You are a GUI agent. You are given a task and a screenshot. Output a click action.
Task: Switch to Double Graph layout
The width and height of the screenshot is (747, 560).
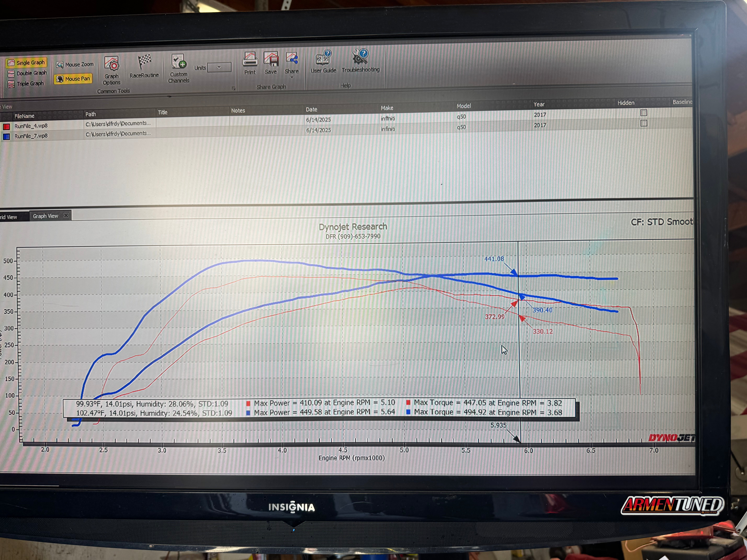[27, 73]
